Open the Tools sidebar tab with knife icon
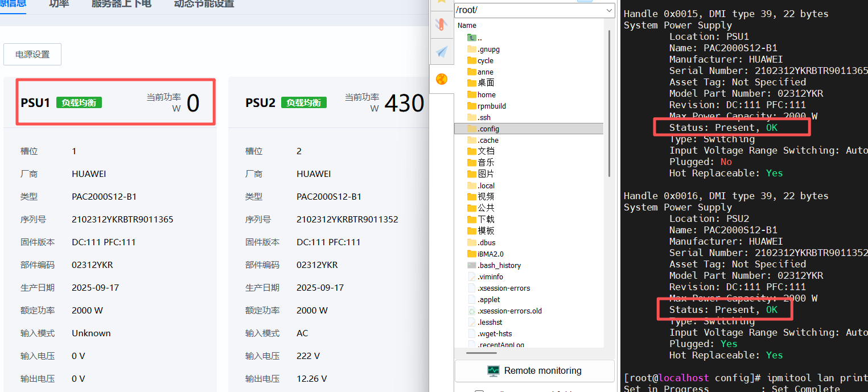 click(x=441, y=24)
